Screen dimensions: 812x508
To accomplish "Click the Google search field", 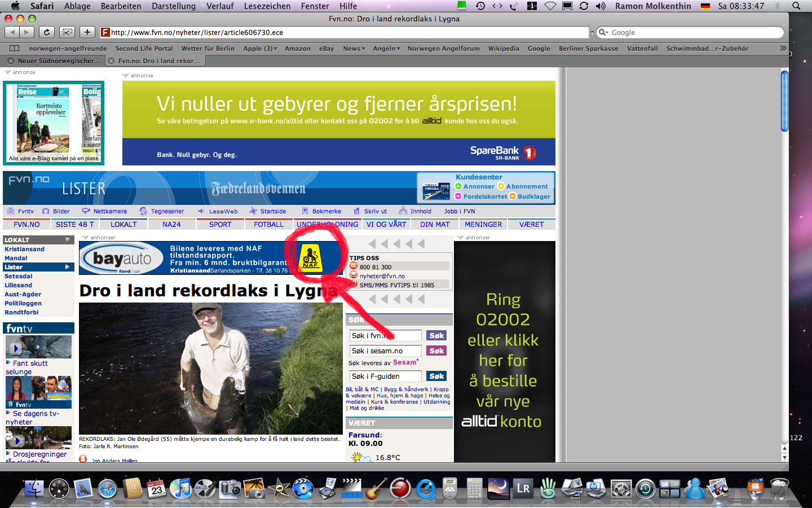I will 690,33.
